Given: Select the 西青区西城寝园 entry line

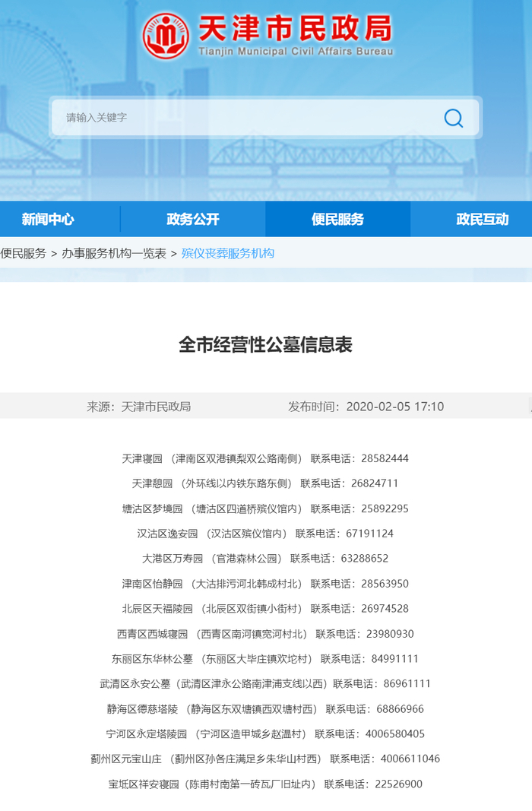Looking at the screenshot, I should coord(265,634).
